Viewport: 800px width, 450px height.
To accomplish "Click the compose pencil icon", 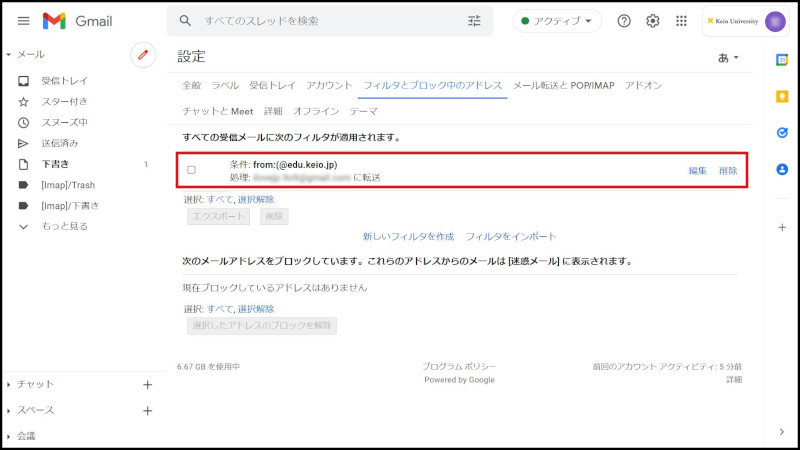I will (143, 55).
